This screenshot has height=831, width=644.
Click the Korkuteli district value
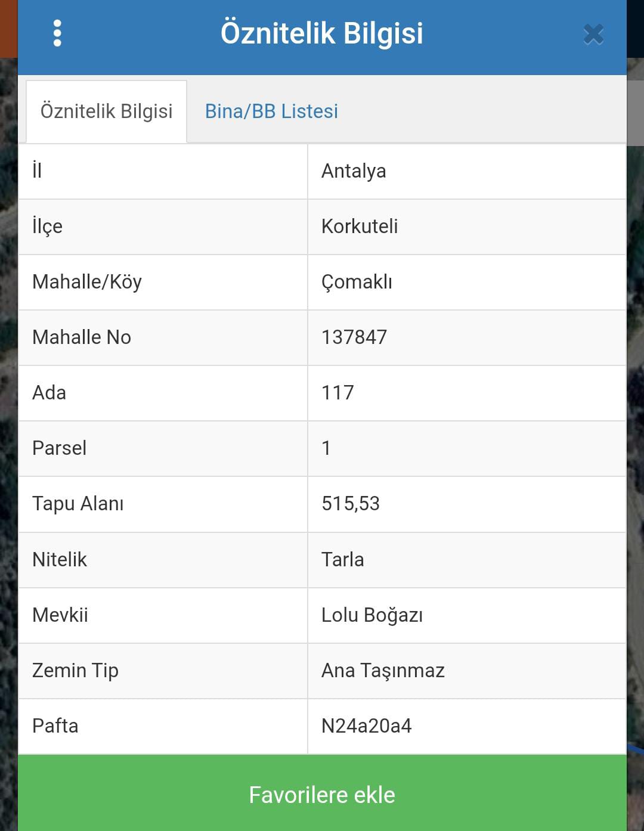[360, 227]
